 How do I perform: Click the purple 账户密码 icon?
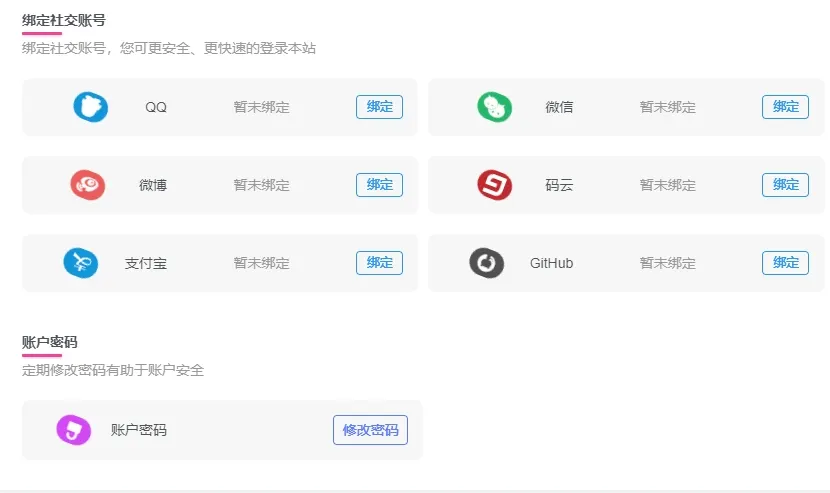coord(74,429)
